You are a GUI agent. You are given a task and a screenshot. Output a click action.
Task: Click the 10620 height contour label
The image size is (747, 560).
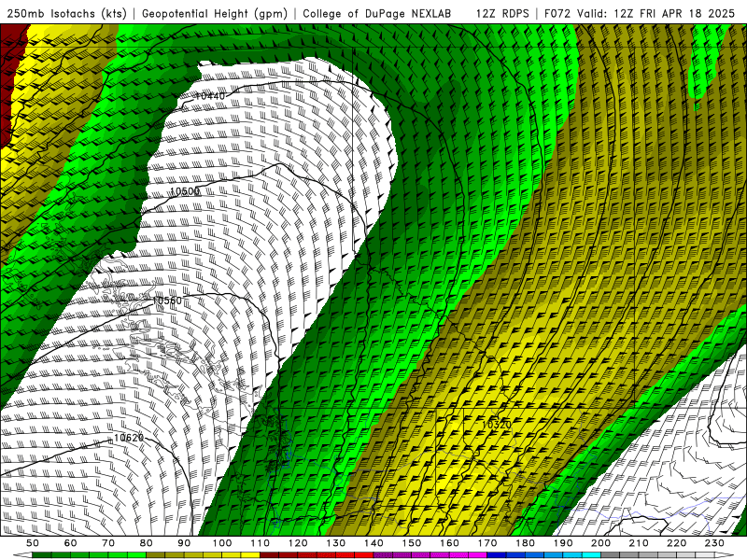(x=129, y=438)
